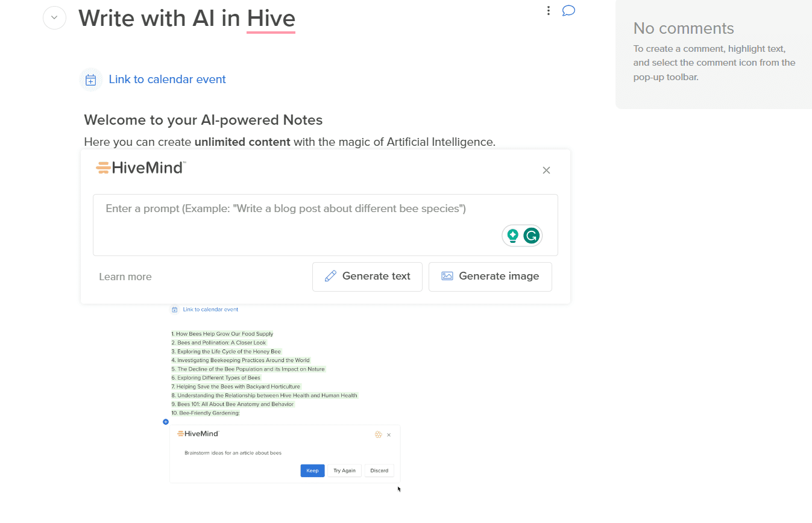Click the small HiveMind logo in the lower widget
The image size is (812, 523).
(197, 433)
